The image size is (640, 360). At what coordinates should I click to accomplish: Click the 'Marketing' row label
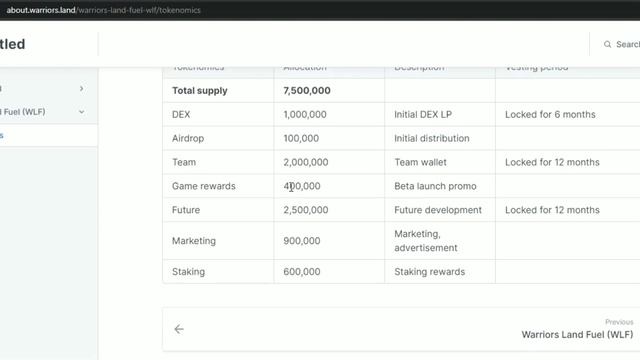pos(194,241)
